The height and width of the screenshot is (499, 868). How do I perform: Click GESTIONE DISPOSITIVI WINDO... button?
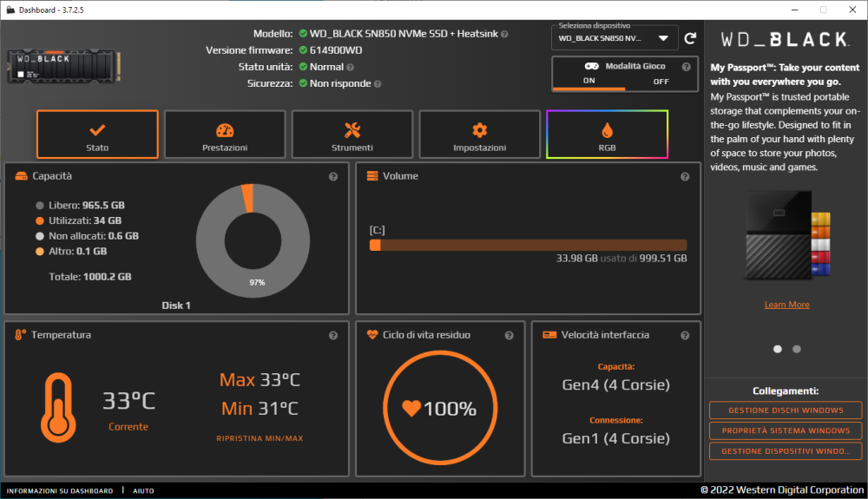pyautogui.click(x=786, y=451)
